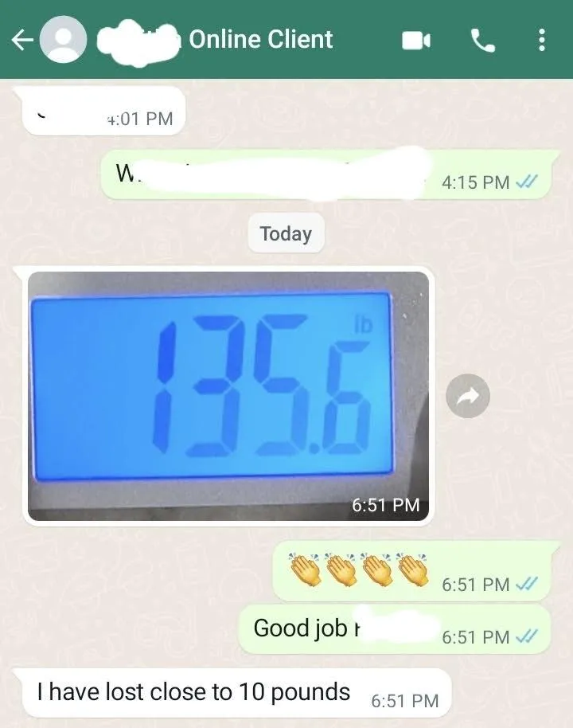
Task: Open the 135.6 lb scale photo
Action: click(228, 396)
